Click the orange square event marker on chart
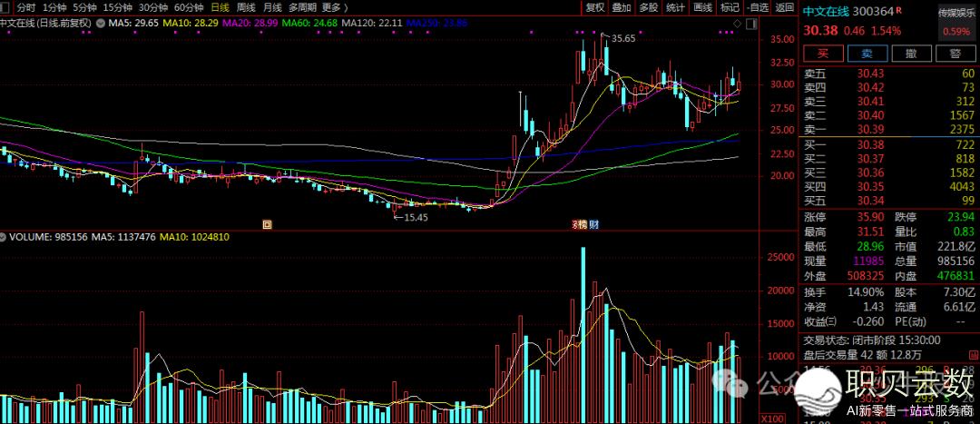980x424 pixels. [267, 223]
